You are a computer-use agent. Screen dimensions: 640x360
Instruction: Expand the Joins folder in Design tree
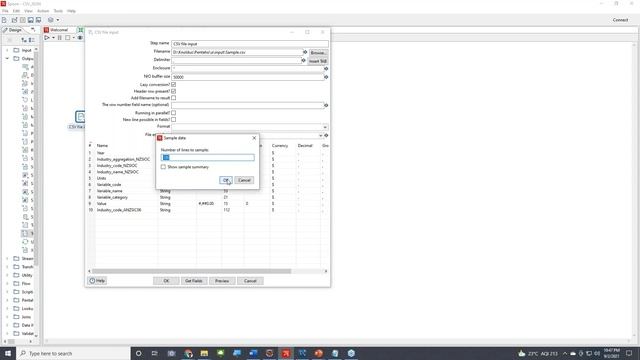(7, 317)
